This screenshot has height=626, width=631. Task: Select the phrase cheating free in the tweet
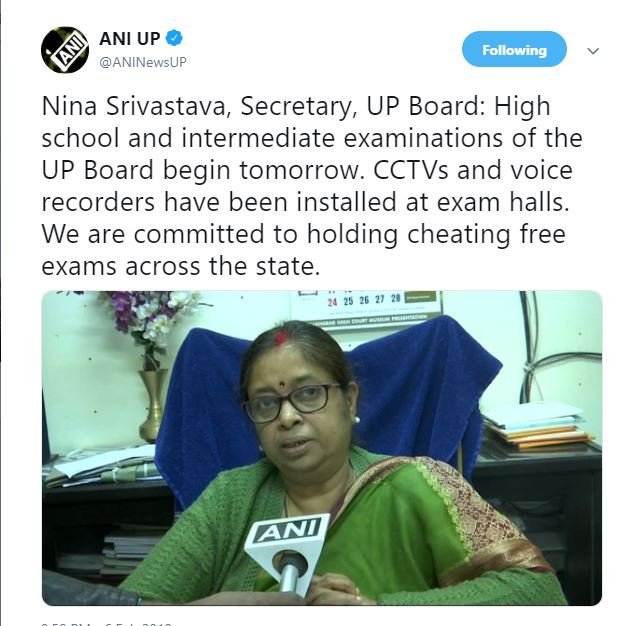487,235
